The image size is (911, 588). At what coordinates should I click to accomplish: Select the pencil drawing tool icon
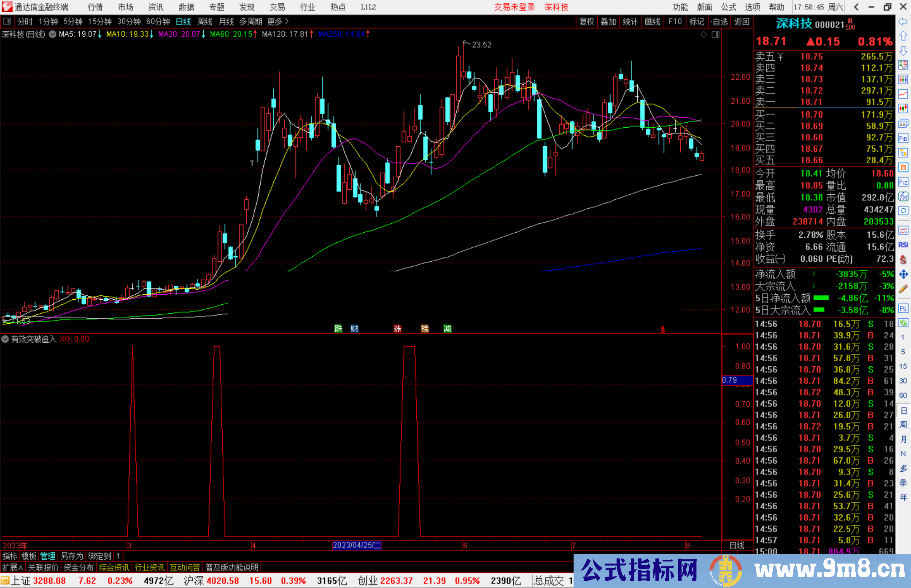click(903, 289)
